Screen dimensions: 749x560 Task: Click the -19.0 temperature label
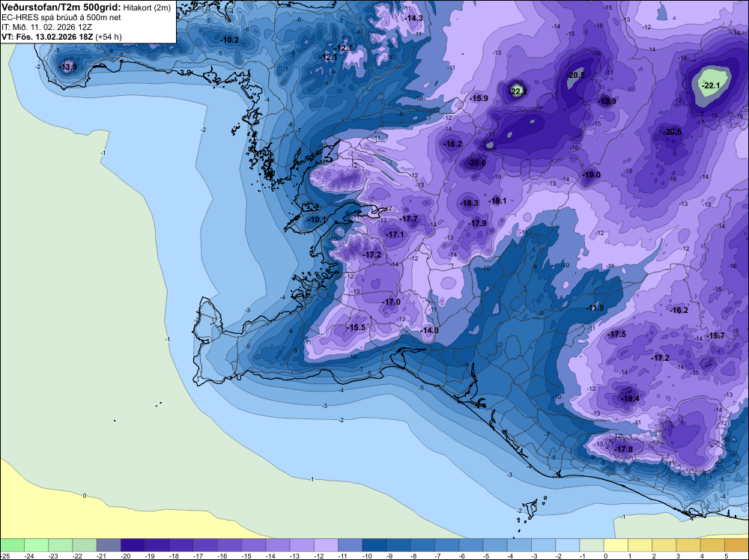(x=592, y=174)
